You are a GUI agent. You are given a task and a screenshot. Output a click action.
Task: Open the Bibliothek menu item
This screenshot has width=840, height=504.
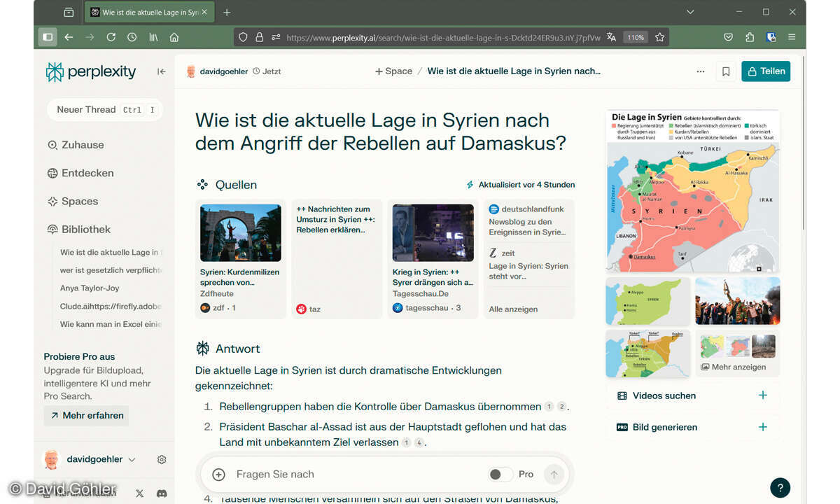(x=79, y=229)
